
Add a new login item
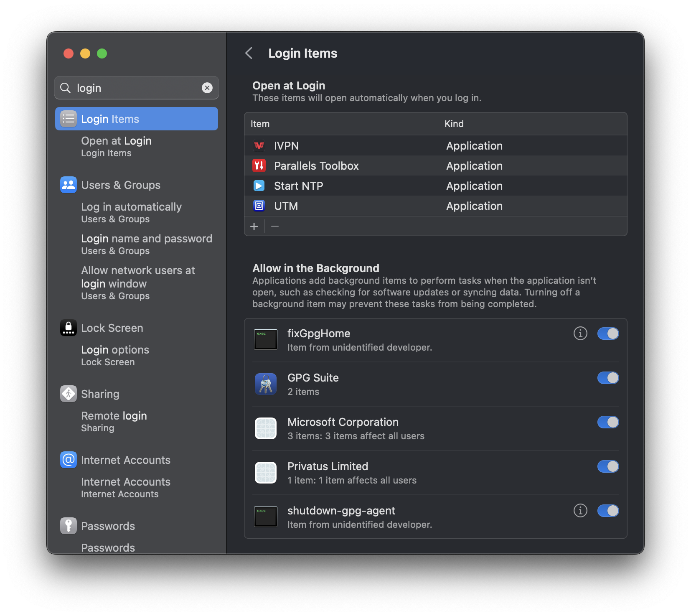(x=254, y=226)
